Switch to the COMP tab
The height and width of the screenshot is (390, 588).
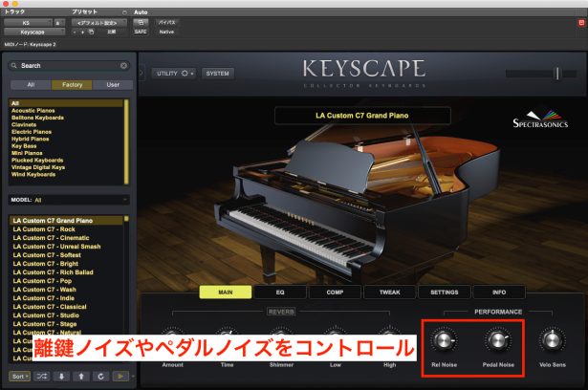[x=335, y=292]
